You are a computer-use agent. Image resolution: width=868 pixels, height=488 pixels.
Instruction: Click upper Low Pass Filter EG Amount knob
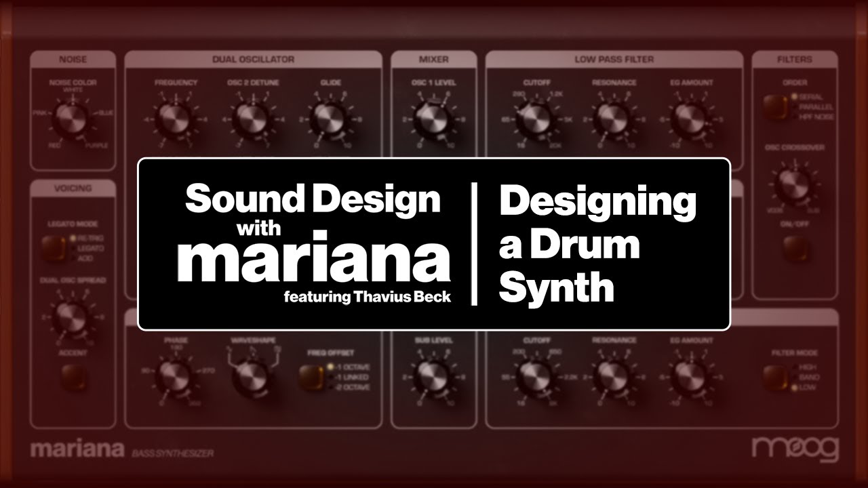[x=691, y=119]
